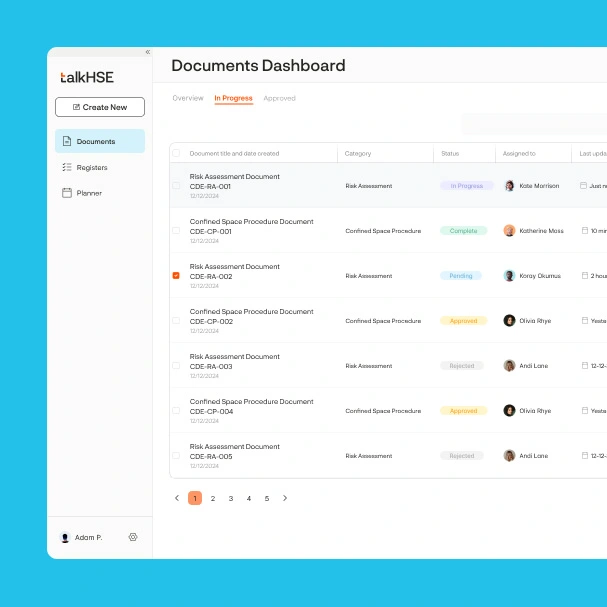Go to previous page with left chevron
Viewport: 607px width, 607px height.
point(177,498)
